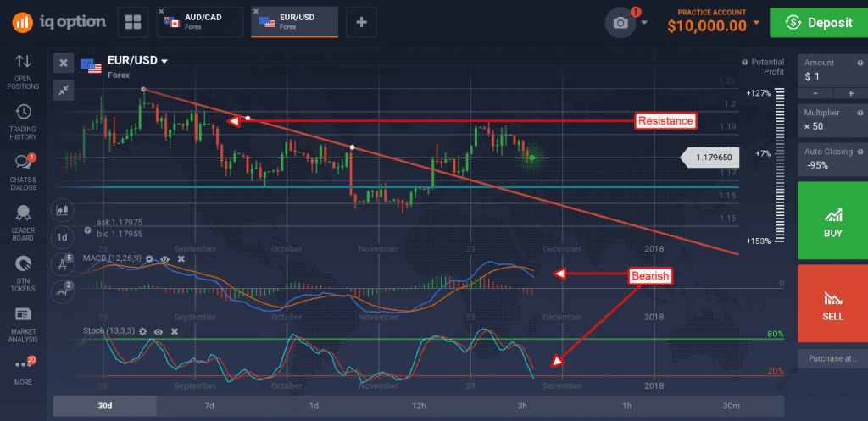Decrease the amount with minus button
The width and height of the screenshot is (868, 421).
pos(815,93)
